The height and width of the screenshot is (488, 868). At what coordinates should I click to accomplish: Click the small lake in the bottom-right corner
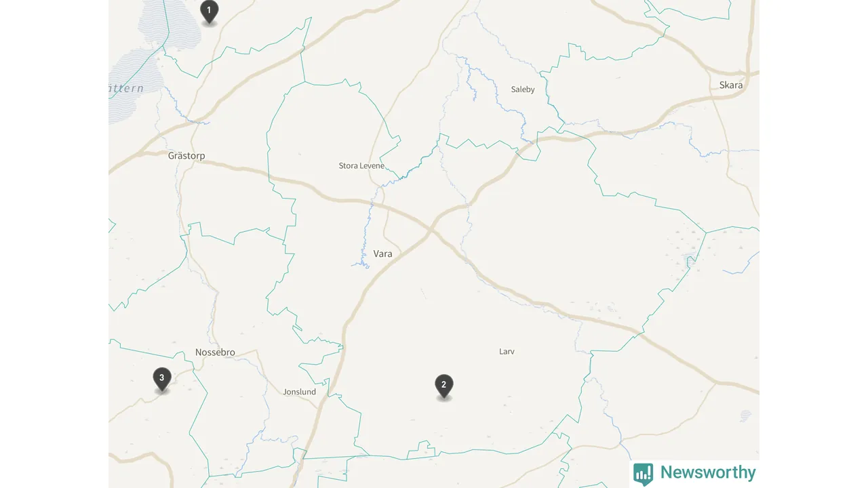[x=746, y=415]
